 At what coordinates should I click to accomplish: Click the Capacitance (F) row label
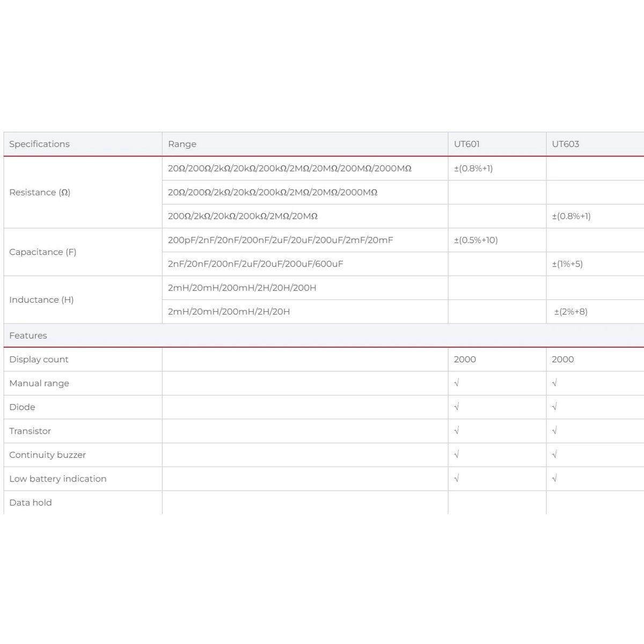pos(43,252)
